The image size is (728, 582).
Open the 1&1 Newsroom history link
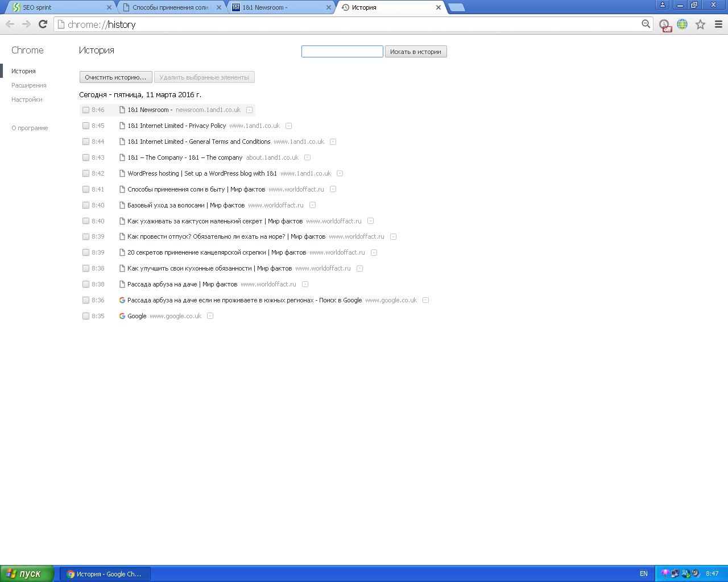click(x=150, y=110)
